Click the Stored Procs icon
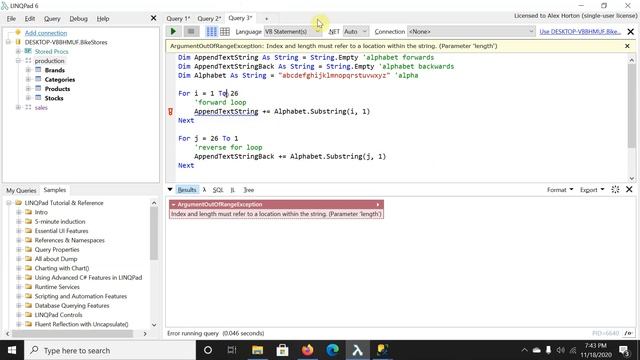This screenshot has height=360, width=640. (x=28, y=51)
